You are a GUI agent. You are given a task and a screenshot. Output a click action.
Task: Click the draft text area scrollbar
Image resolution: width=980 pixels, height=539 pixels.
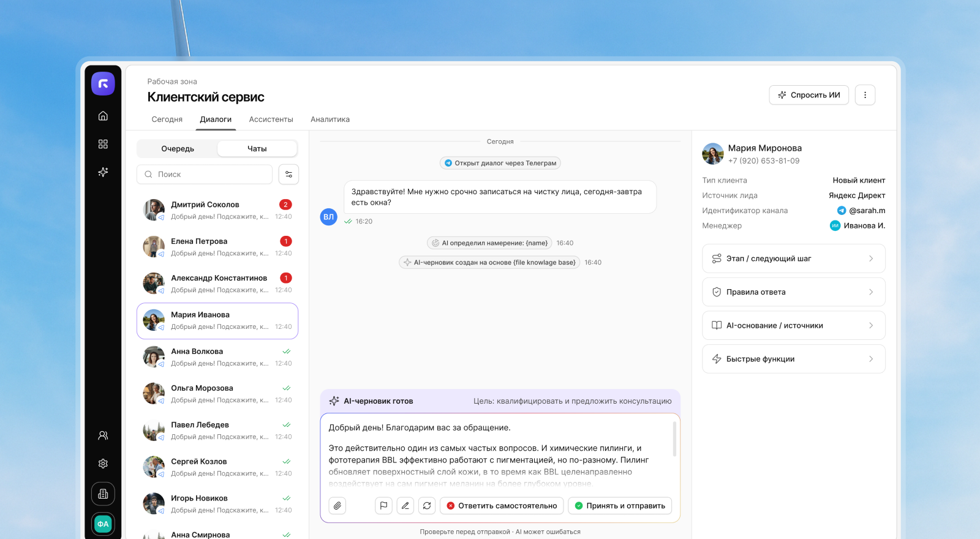click(674, 439)
